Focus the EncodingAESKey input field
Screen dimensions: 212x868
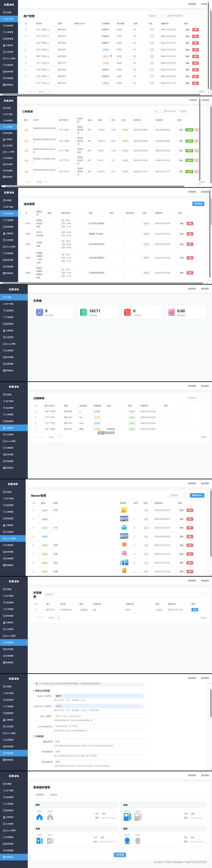(x=99, y=726)
